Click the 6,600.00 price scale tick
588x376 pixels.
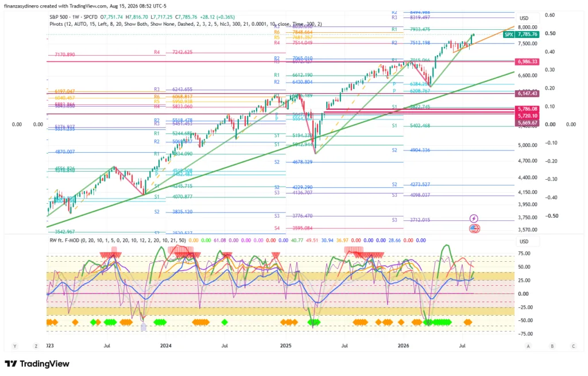528,75
